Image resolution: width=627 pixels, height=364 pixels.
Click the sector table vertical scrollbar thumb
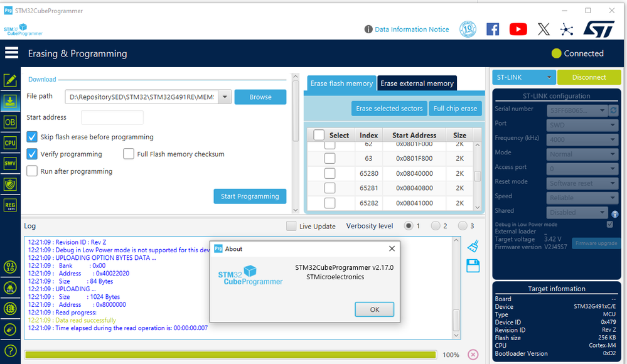click(478, 176)
